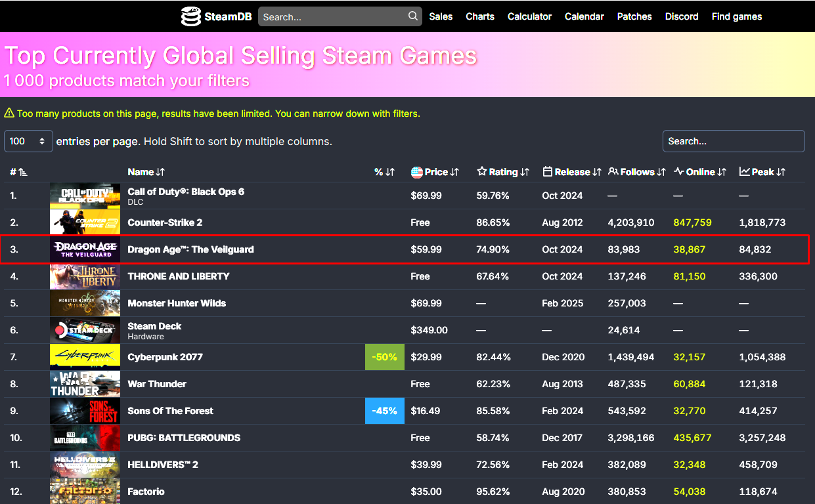The image size is (815, 504).
Task: Open the War Thunder link
Action: tap(157, 384)
